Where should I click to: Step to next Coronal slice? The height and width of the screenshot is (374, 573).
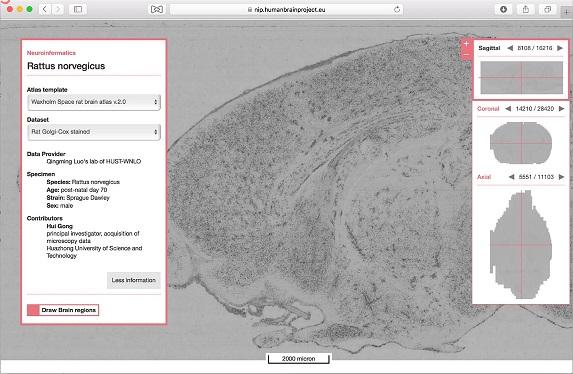pos(562,109)
